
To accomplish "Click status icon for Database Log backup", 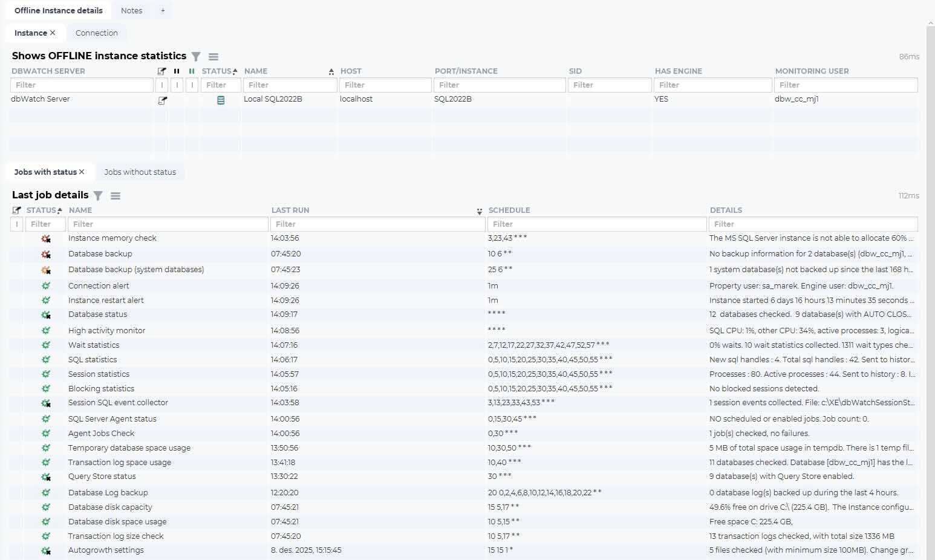I will coord(46,492).
